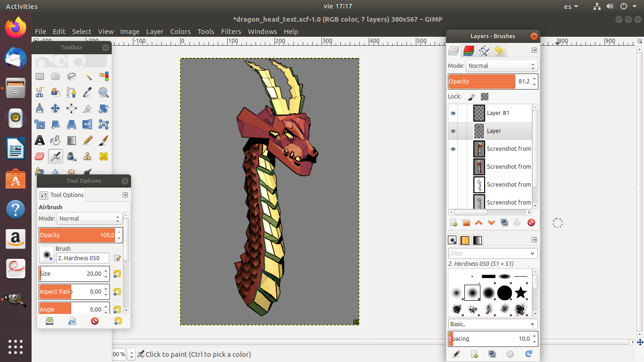Delete the layer button

click(531, 223)
